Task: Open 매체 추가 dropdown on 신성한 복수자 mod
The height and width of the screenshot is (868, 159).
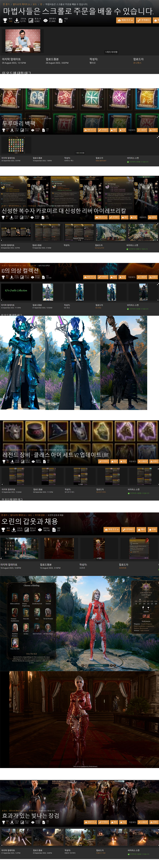Action: pos(101,217)
